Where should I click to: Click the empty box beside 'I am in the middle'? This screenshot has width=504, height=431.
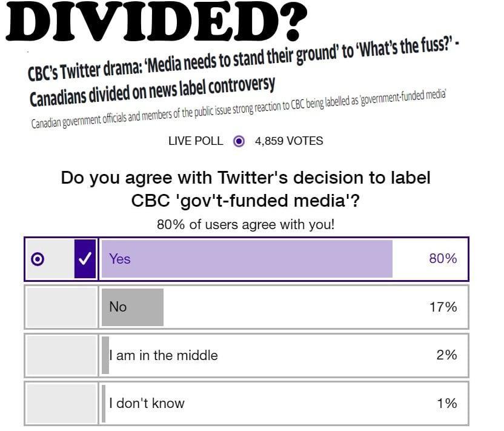[x=62, y=355]
